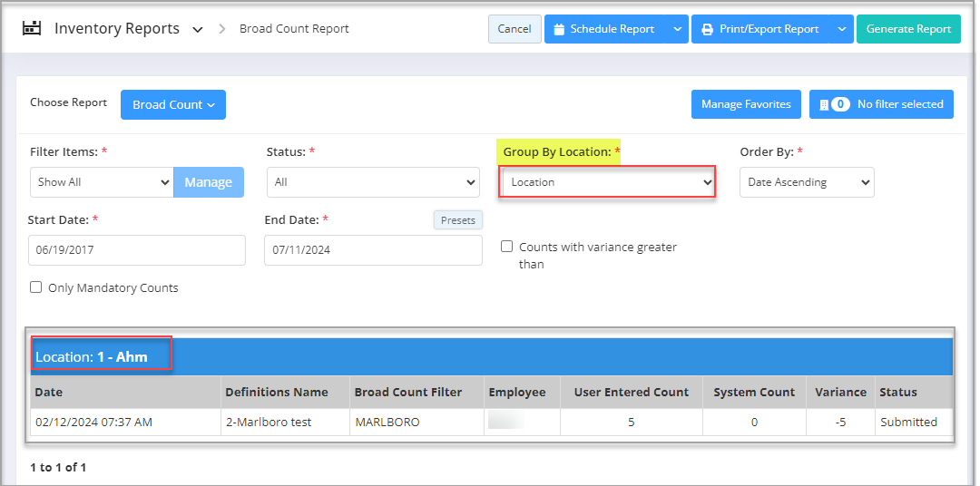Image resolution: width=980 pixels, height=486 pixels.
Task: Click the Start Date input field
Action: pyautogui.click(x=136, y=250)
